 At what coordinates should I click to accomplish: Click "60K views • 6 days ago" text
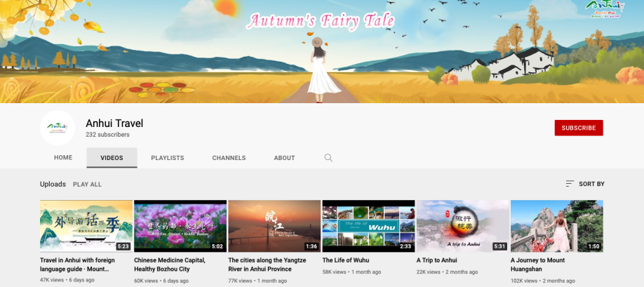tap(161, 281)
